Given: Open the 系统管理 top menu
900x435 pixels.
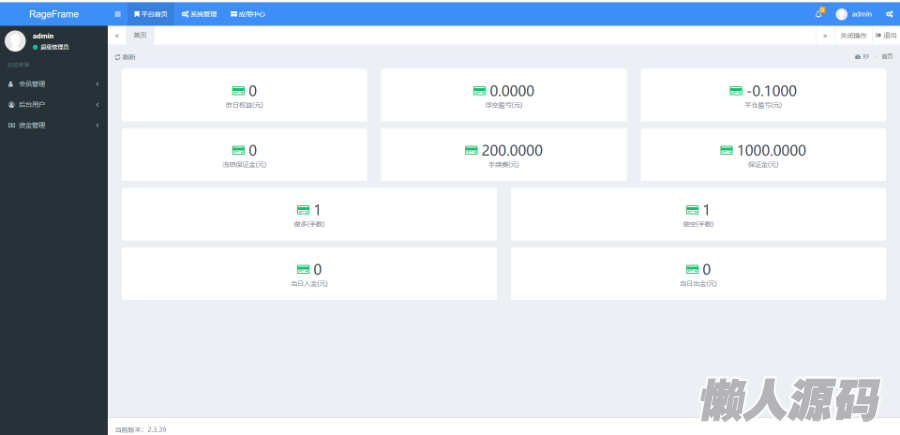Looking at the screenshot, I should 199,14.
